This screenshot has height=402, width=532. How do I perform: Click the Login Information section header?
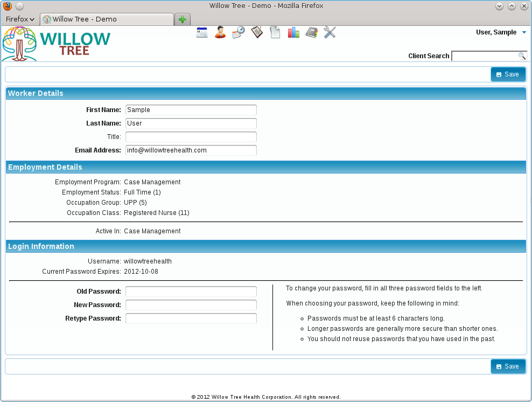point(266,246)
